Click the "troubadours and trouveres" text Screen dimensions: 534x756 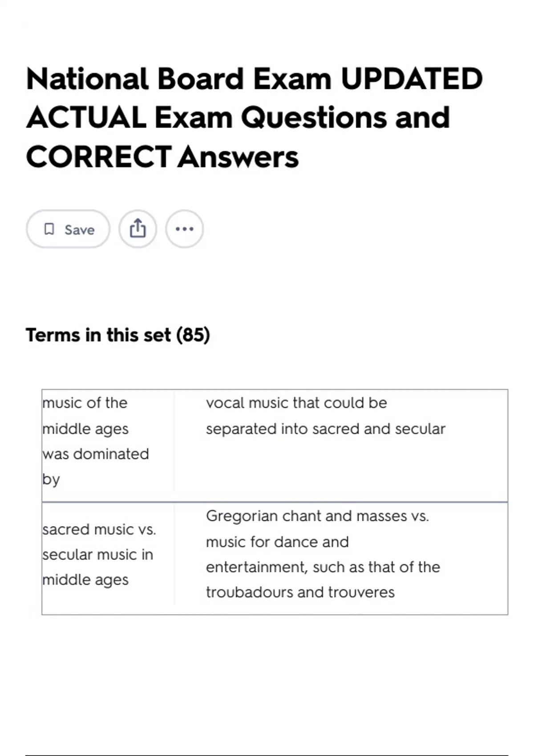coord(300,592)
